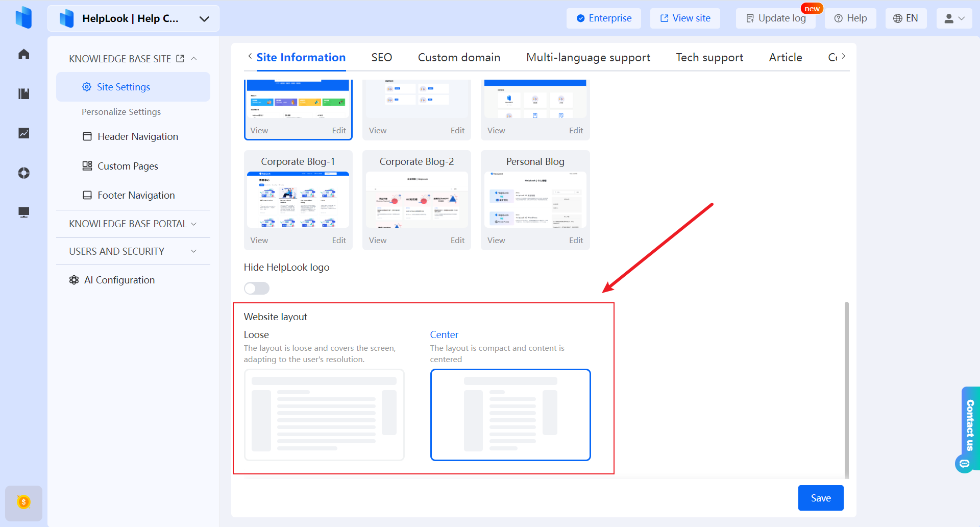Switch to the Custom domain tab

(459, 57)
